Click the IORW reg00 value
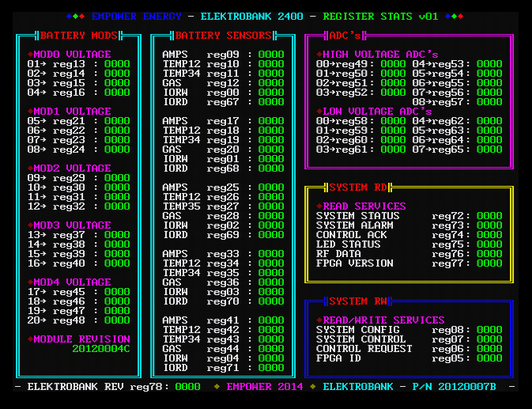The height and width of the screenshot is (409, 532). [271, 93]
